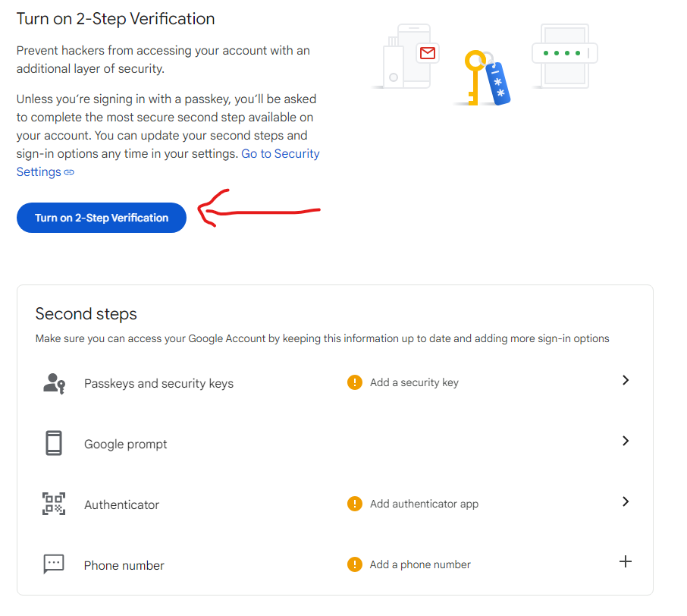This screenshot has height=616, width=687.
Task: Expand the Authenticator row chevron
Action: [626, 501]
